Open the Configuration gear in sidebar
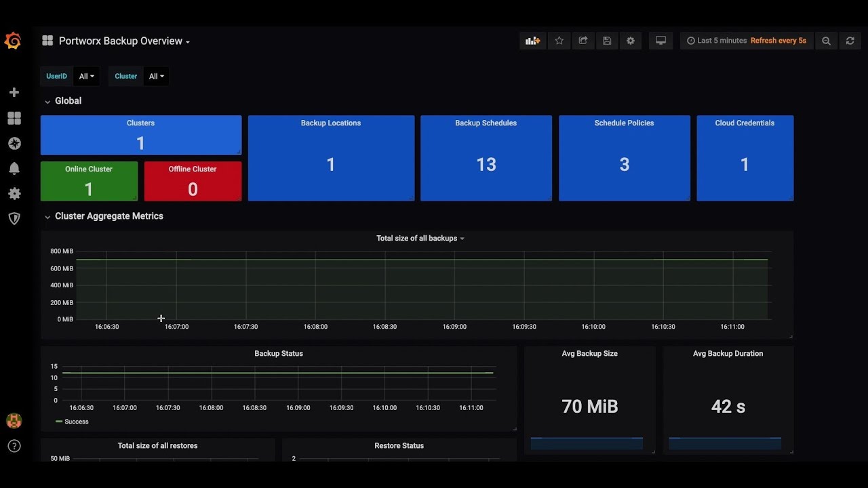This screenshot has height=488, width=868. pyautogui.click(x=14, y=194)
